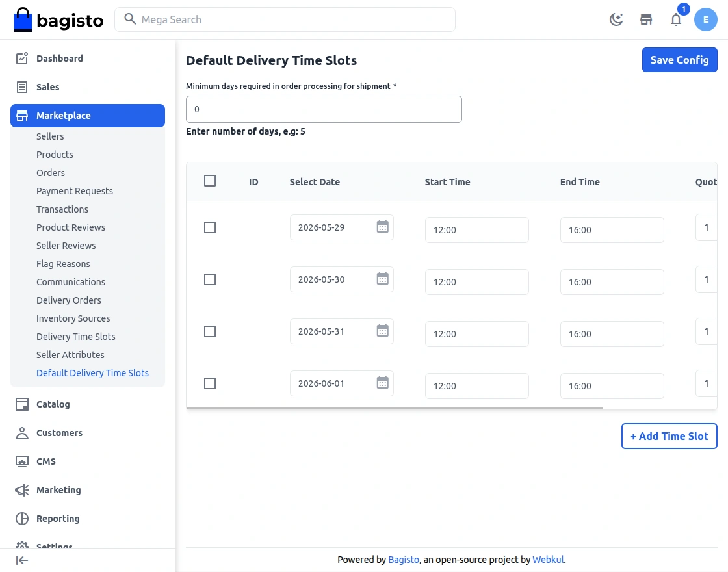This screenshot has height=572, width=728.
Task: Click the Select Date column header
Action: (x=315, y=182)
